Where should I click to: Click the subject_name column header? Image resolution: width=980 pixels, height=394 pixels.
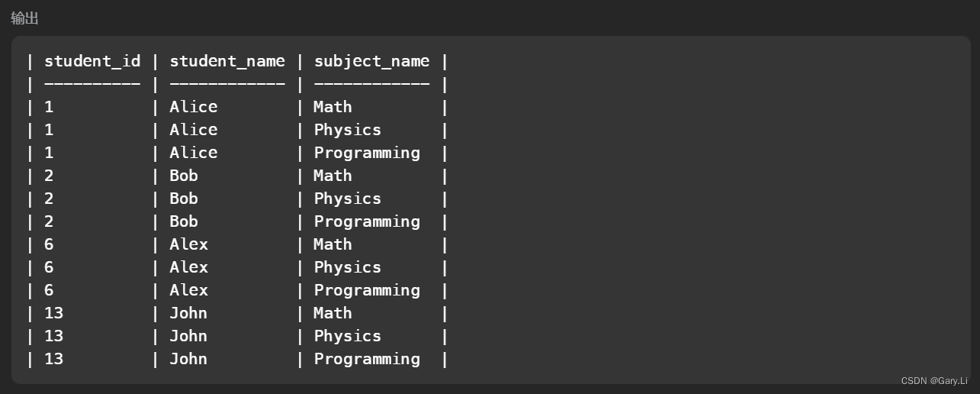371,61
